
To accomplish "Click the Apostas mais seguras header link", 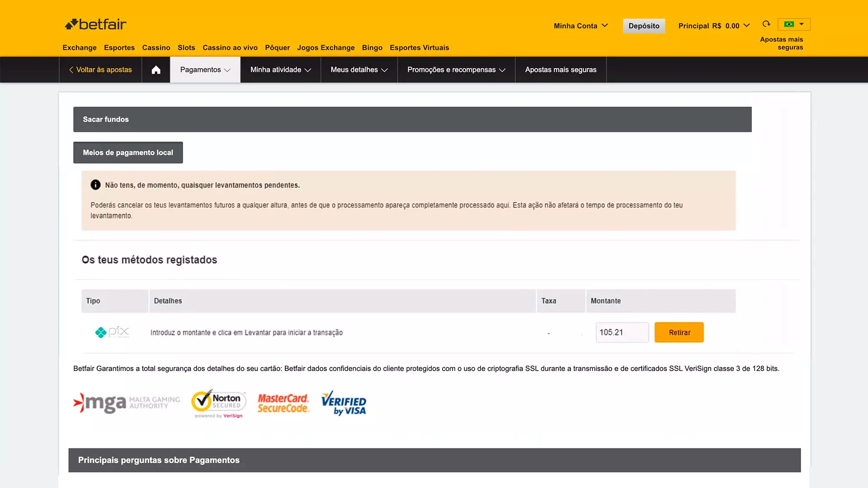I will click(x=782, y=43).
